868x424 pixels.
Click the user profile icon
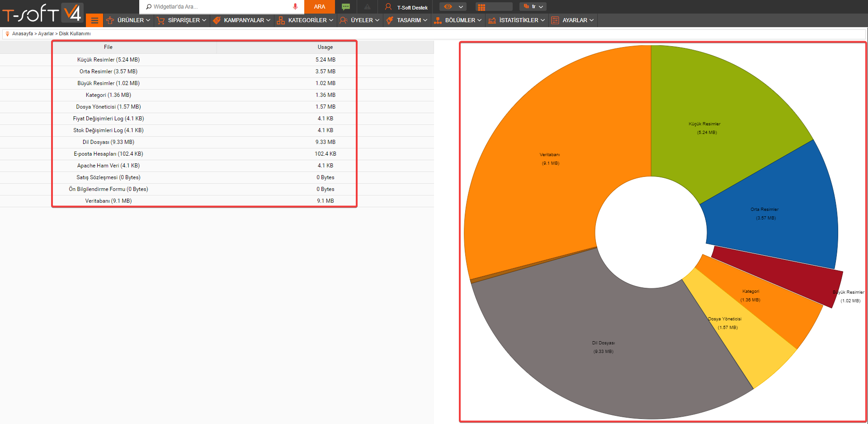pyautogui.click(x=388, y=7)
